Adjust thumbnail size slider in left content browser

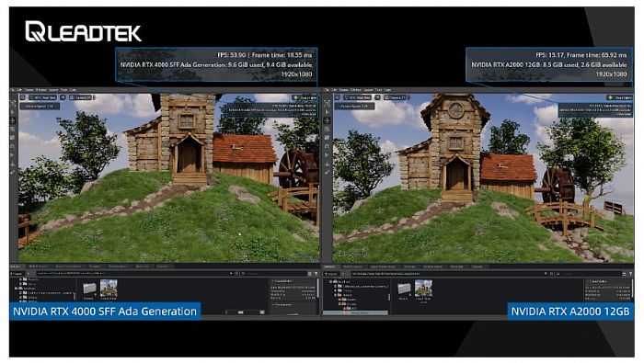pos(246,312)
